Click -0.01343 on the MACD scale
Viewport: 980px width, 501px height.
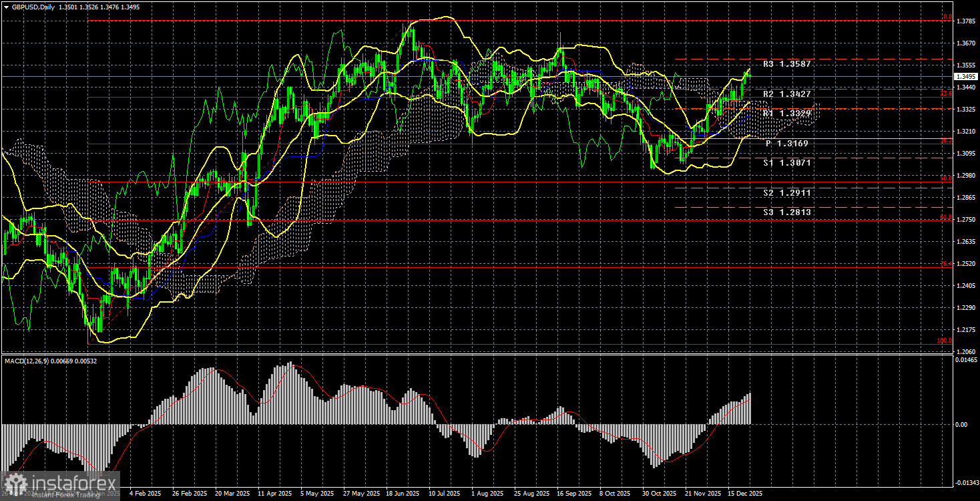967,482
